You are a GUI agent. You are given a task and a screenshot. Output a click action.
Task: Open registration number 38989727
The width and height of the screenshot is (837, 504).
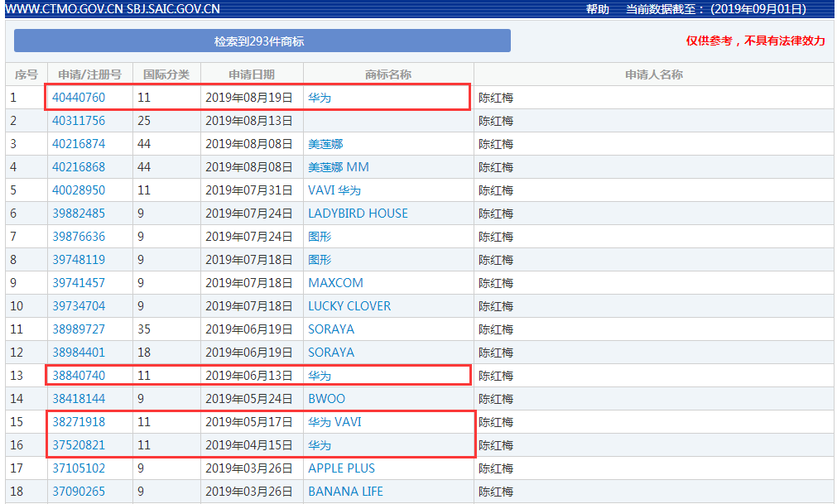[79, 329]
